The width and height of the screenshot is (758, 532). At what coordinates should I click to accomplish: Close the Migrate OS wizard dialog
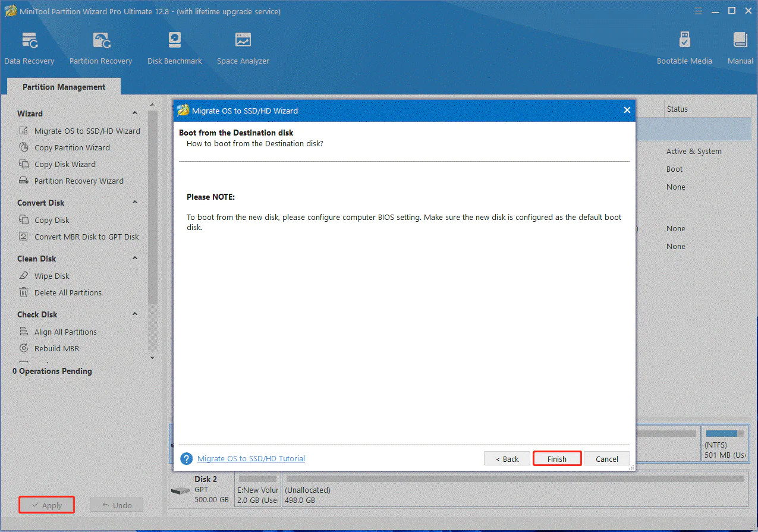627,111
